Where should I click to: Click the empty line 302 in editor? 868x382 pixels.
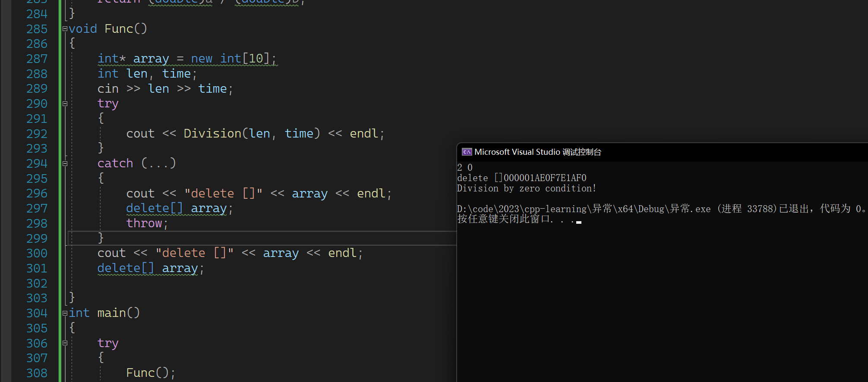[x=259, y=283]
